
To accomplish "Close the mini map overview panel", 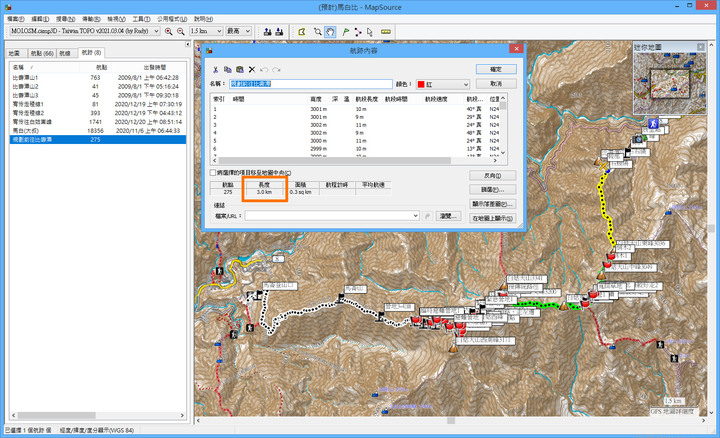I will point(701,47).
